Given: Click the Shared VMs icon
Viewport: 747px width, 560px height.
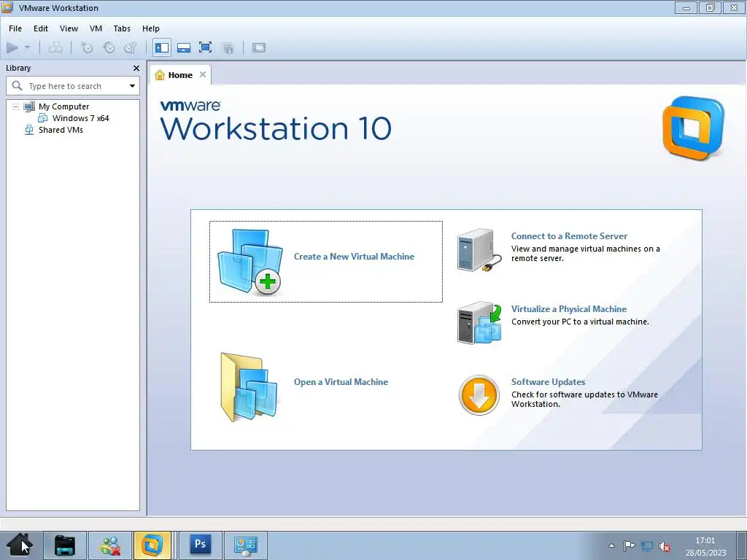Looking at the screenshot, I should 29,130.
